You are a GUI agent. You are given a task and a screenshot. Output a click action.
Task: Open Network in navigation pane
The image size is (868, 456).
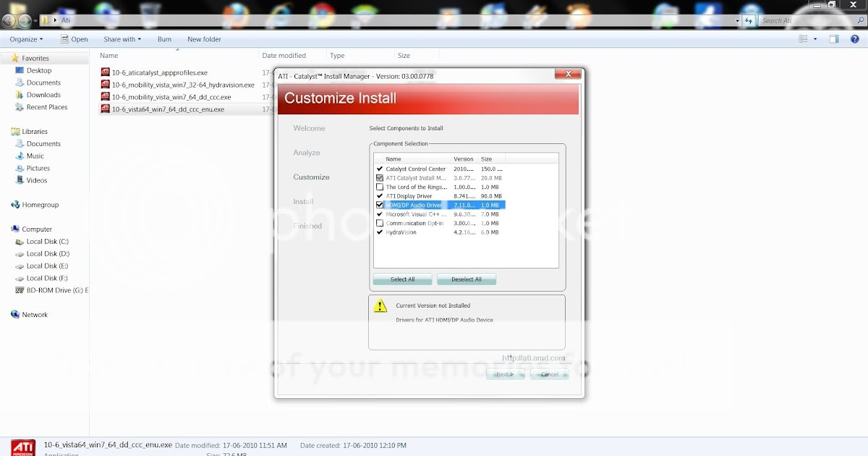[35, 315]
